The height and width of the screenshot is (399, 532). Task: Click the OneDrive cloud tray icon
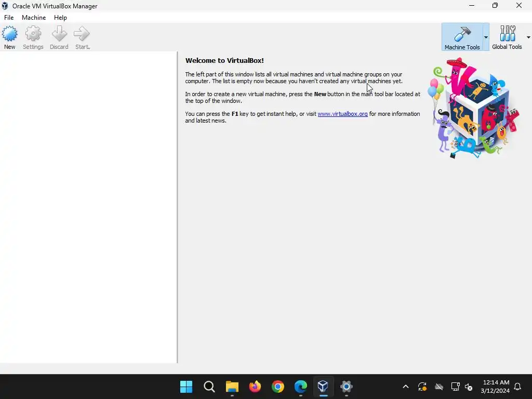(x=439, y=387)
